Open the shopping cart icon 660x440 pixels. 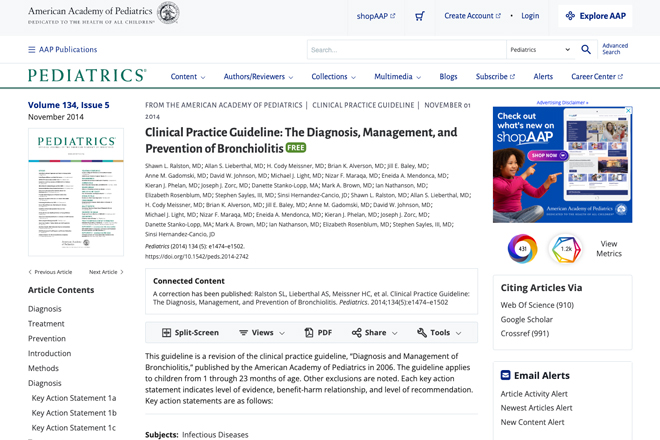(419, 16)
